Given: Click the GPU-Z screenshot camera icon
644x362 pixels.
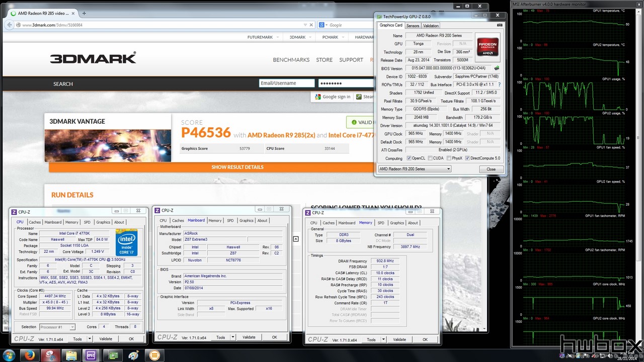Looking at the screenshot, I should tap(499, 25).
